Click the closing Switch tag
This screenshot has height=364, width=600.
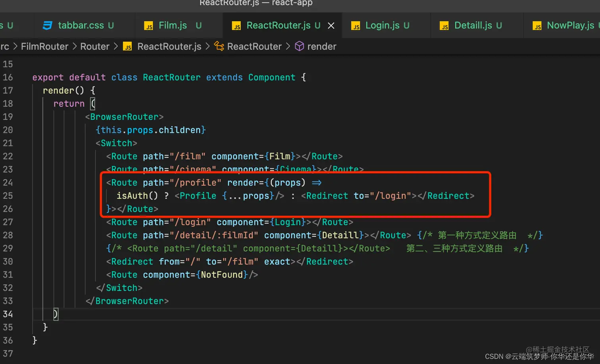click(119, 287)
